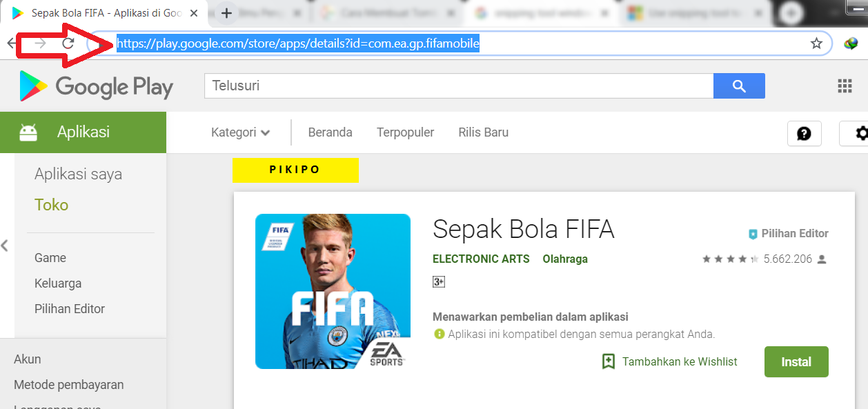Screen dimensions: 868x409
Task: Click the Telusuri search field
Action: pos(459,86)
